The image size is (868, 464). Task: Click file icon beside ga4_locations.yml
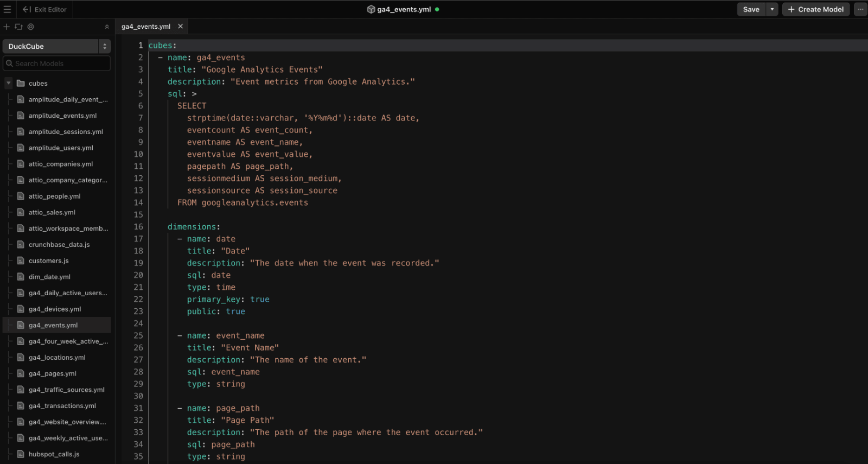21,358
